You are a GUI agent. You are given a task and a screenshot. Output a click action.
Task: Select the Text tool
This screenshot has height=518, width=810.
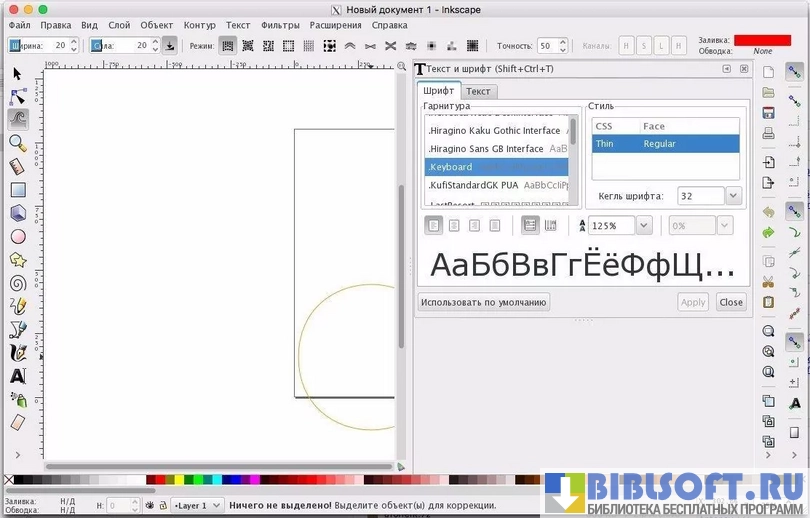(x=18, y=376)
